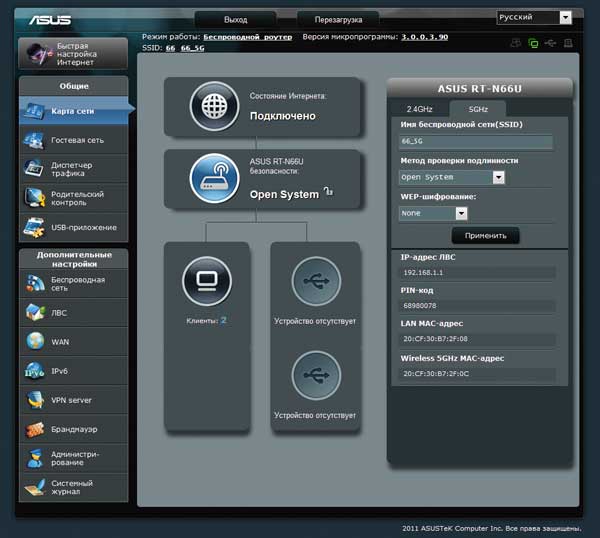Click the Беспроводная сеть icon
This screenshot has width=600, height=538.
(35, 284)
